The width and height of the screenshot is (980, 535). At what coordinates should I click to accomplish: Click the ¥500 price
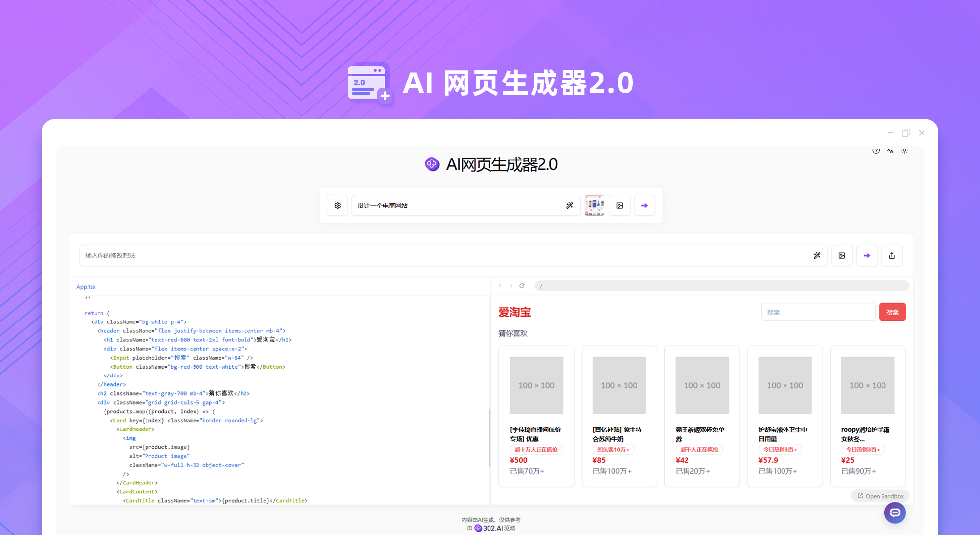(x=519, y=460)
